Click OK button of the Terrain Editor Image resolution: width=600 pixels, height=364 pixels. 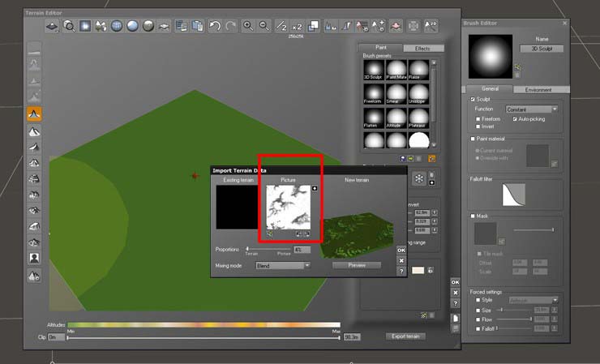click(x=456, y=282)
